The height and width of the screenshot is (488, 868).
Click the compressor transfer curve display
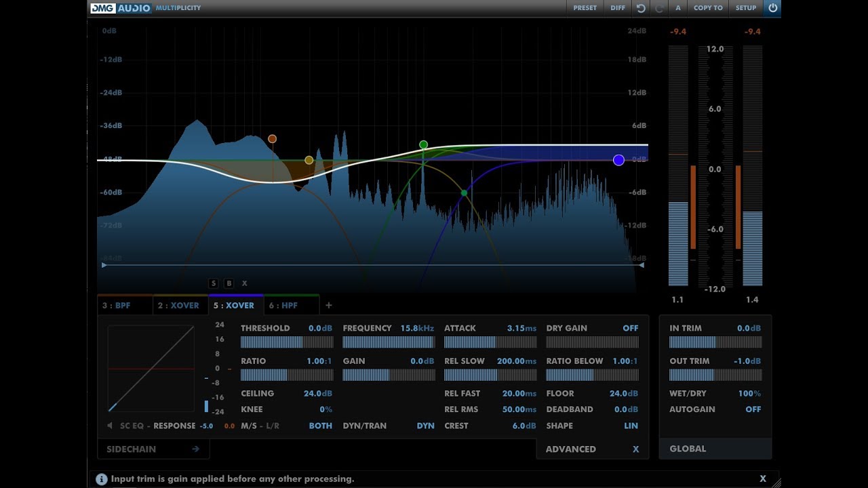click(x=151, y=369)
